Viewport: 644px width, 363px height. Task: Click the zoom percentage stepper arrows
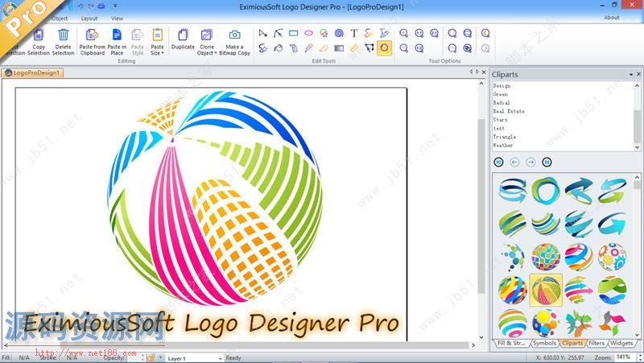[640, 357]
